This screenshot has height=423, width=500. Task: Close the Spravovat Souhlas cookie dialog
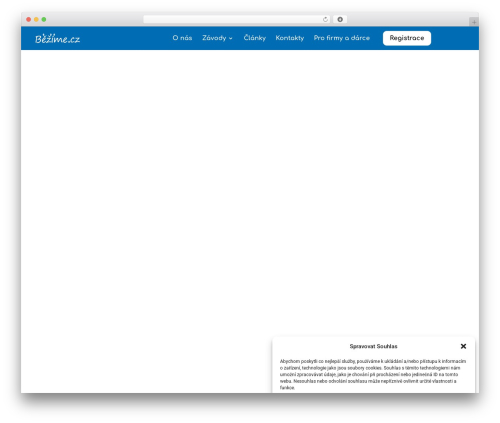(x=463, y=346)
